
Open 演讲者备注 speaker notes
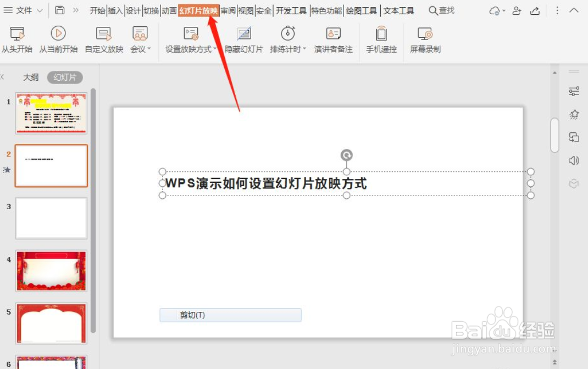pyautogui.click(x=333, y=40)
